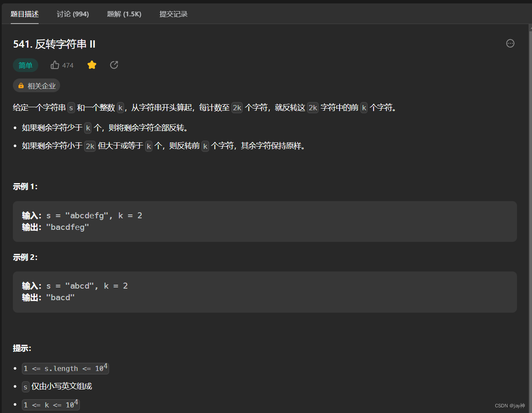Click the thumbs-up like icon
532x413 pixels.
[55, 65]
